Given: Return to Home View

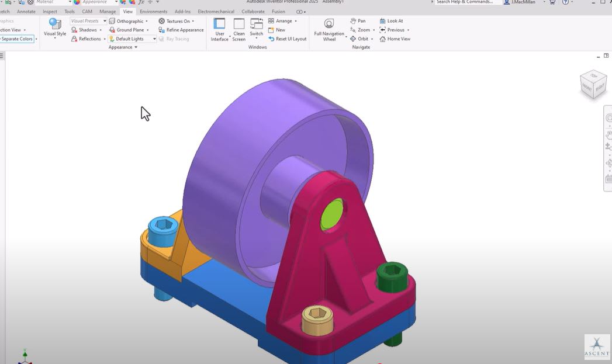Looking at the screenshot, I should (395, 39).
